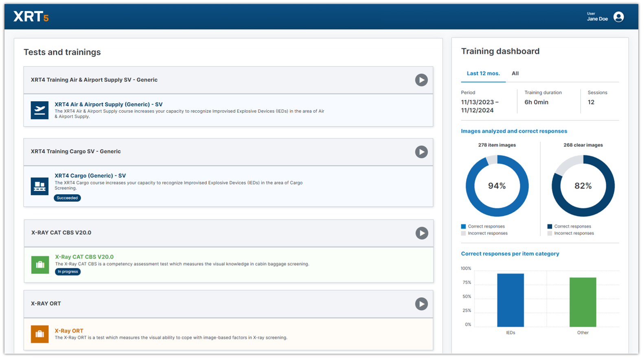Click the In progress status badge
This screenshot has height=359, width=644.
click(x=68, y=272)
